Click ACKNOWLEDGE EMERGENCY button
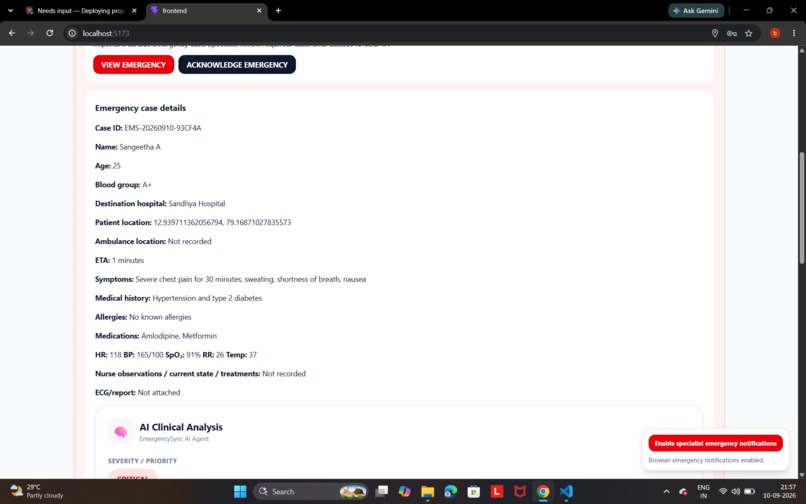This screenshot has width=806, height=504. pos(237,65)
